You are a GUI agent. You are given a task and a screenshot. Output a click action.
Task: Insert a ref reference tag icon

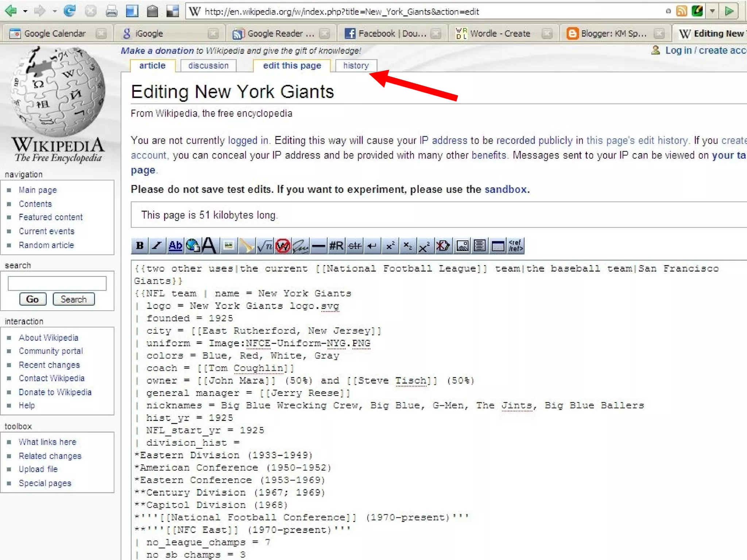515,246
